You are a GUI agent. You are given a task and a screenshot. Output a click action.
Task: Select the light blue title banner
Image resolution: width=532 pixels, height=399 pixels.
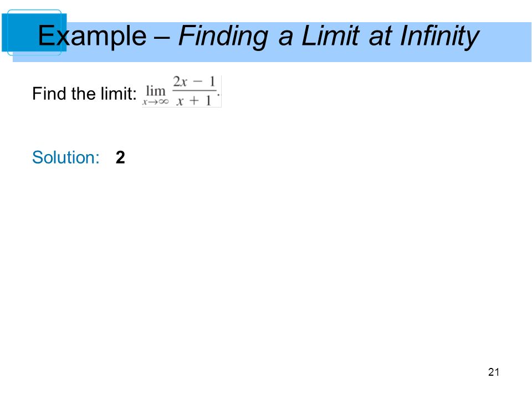pyautogui.click(x=272, y=42)
